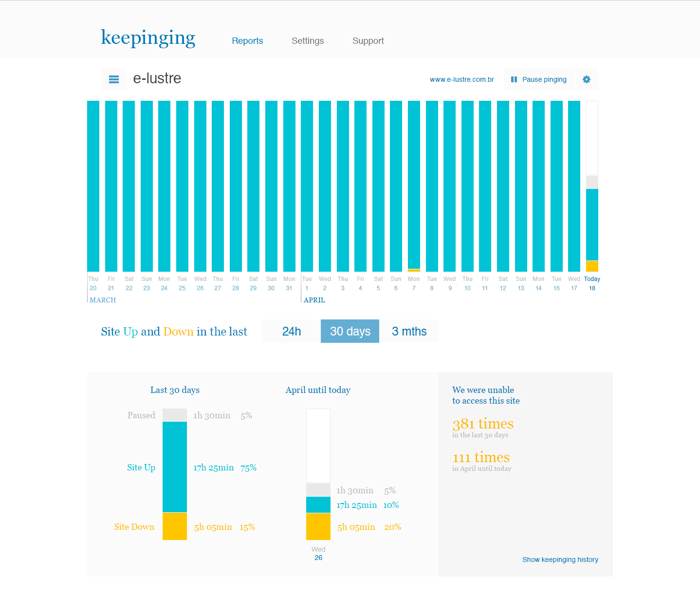Click 'Wed 26' label under April bar

coord(318,554)
